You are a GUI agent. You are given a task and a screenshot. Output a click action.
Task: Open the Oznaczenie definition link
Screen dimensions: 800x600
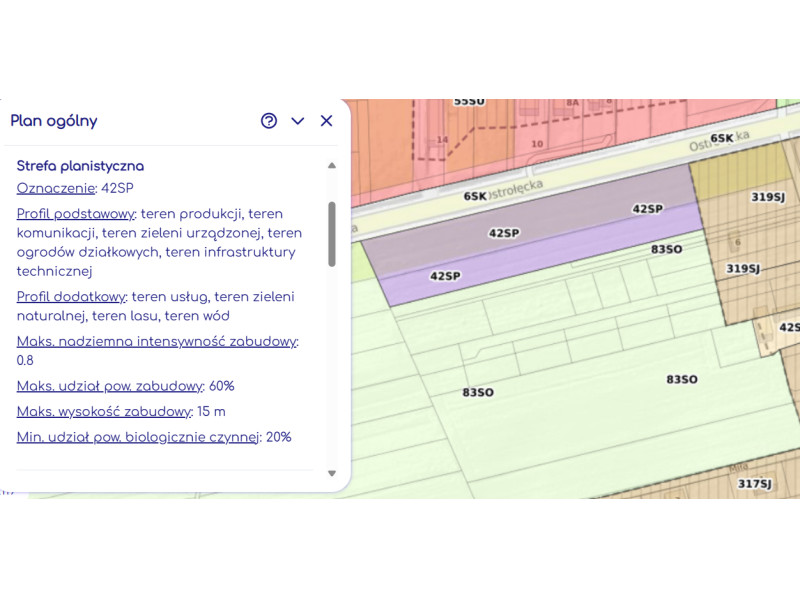click(x=56, y=188)
